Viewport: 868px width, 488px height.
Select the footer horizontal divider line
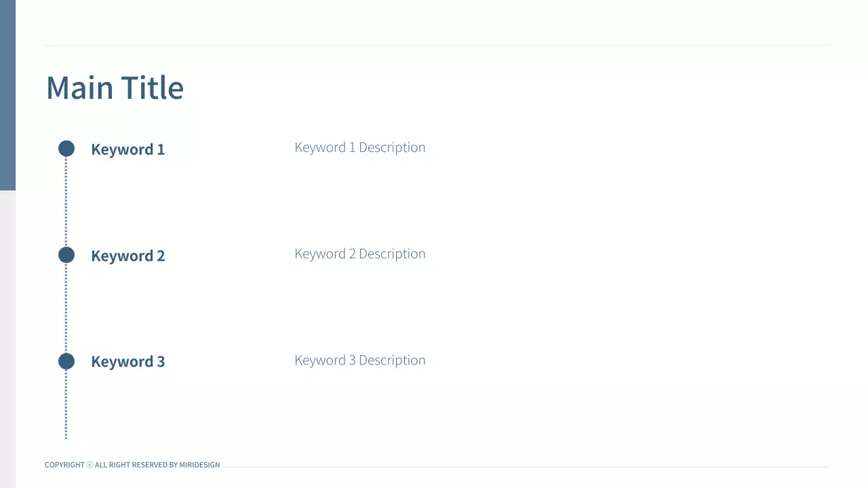(522, 467)
